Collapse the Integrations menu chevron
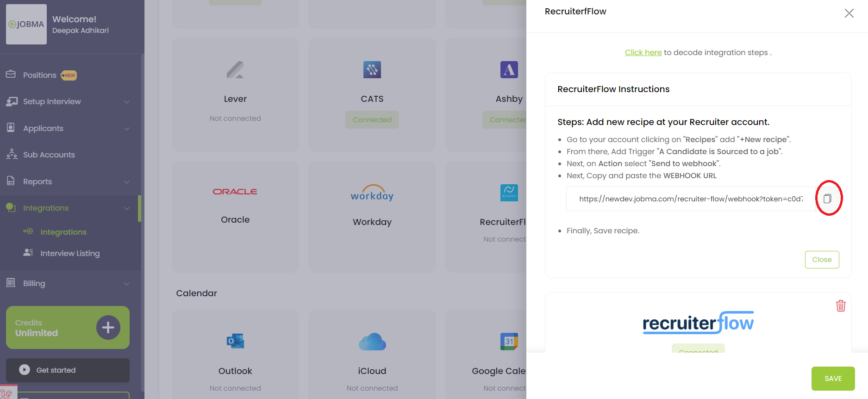 (x=127, y=208)
